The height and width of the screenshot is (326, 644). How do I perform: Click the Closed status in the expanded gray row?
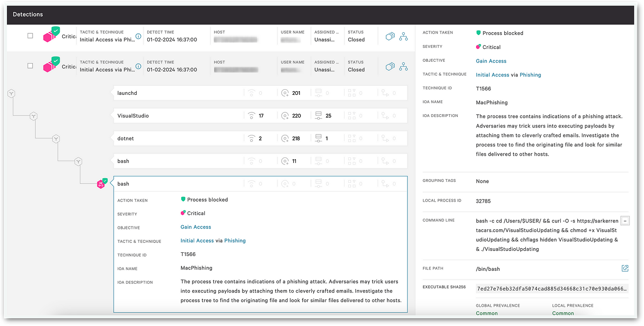tap(356, 70)
